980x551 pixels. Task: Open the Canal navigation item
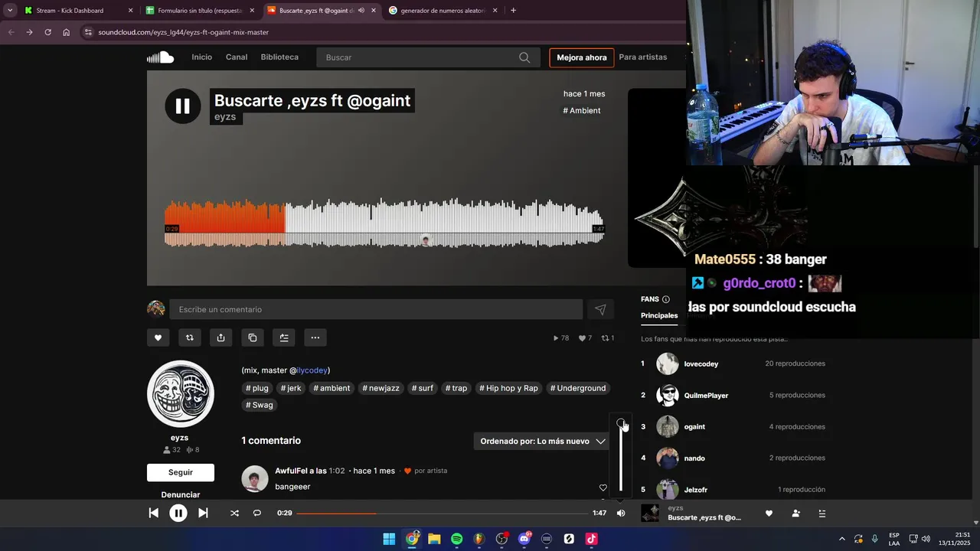pos(237,57)
